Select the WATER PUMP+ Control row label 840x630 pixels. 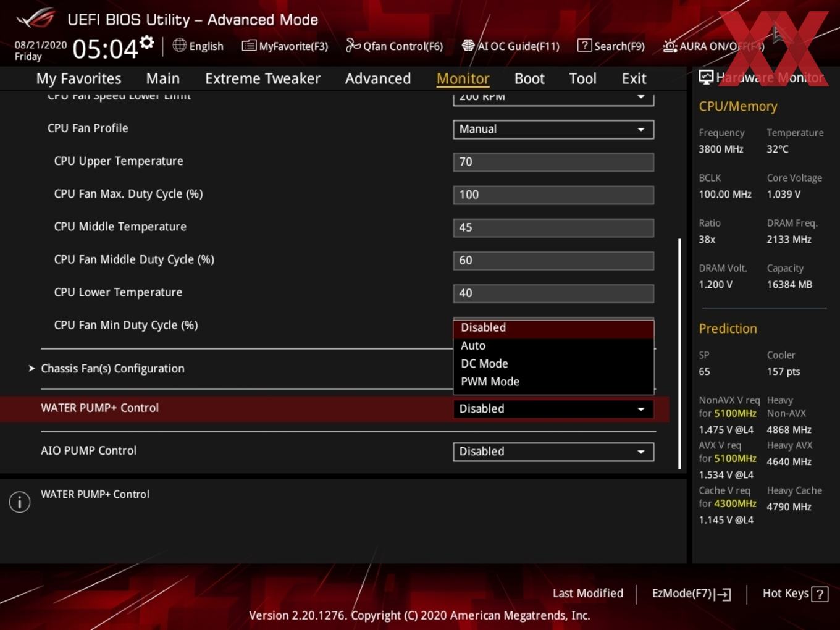tap(99, 408)
